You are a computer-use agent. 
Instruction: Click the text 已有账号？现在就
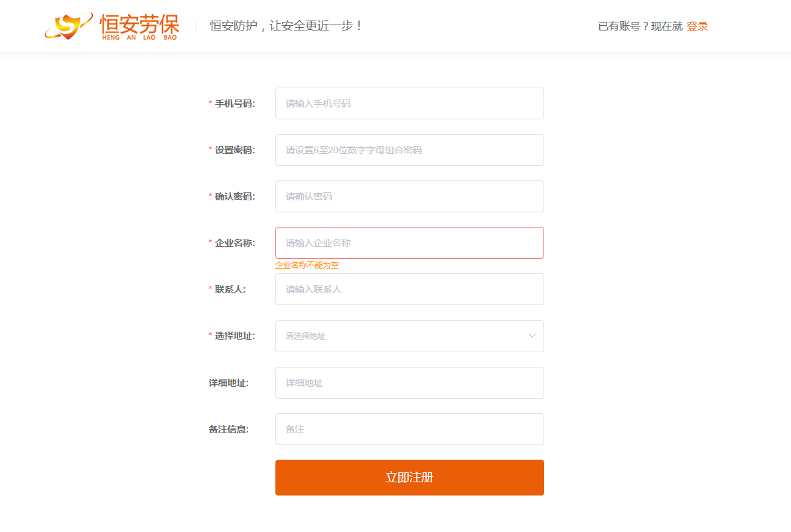pos(640,27)
